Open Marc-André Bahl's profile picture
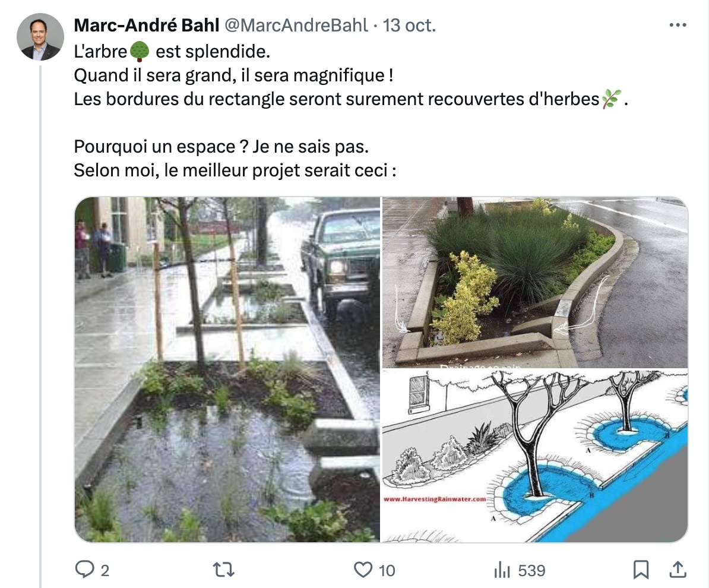Viewport: 709px width, 588px height. tap(40, 37)
